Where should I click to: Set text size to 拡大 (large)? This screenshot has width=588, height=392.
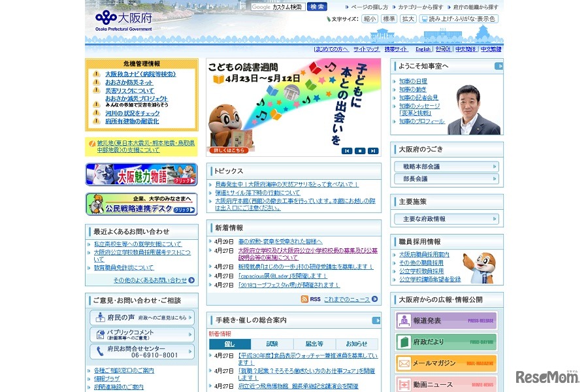[x=408, y=19]
